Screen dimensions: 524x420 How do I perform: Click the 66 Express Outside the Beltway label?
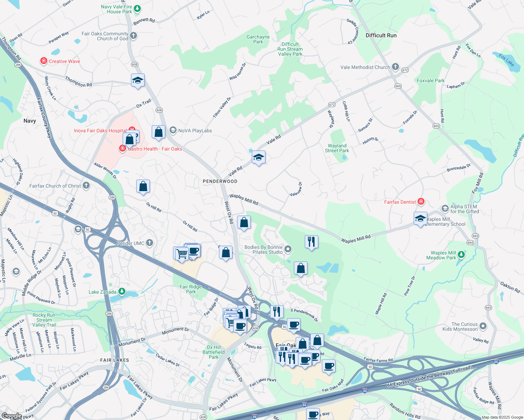429,376
